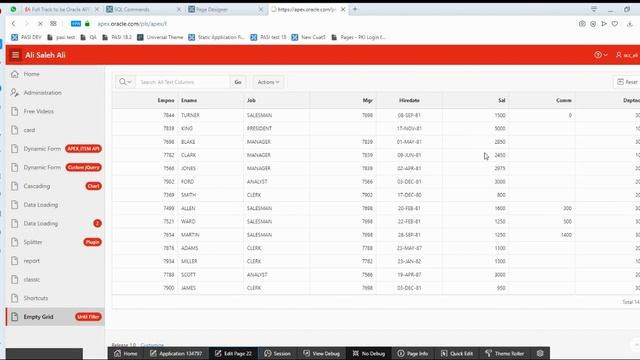640x360 pixels.
Task: Open the Comm column header menu
Action: 564,100
